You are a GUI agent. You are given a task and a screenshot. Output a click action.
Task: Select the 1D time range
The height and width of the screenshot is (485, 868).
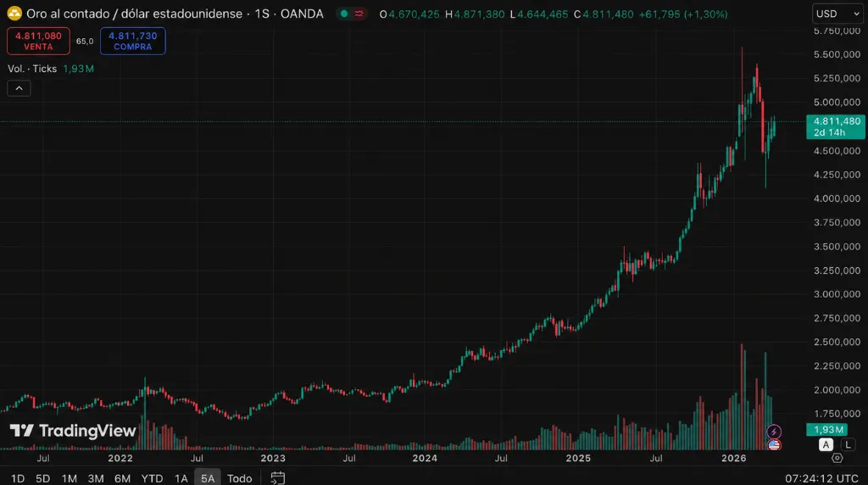click(18, 478)
